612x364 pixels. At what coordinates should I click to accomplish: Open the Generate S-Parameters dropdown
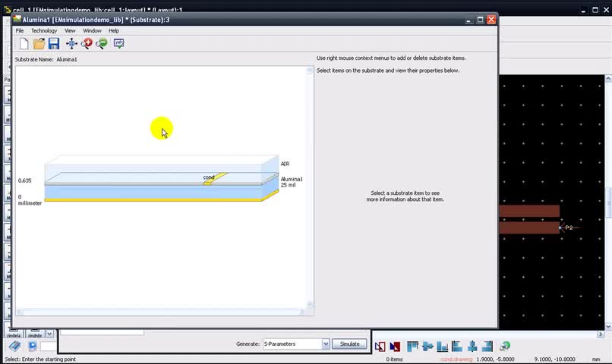pos(326,344)
